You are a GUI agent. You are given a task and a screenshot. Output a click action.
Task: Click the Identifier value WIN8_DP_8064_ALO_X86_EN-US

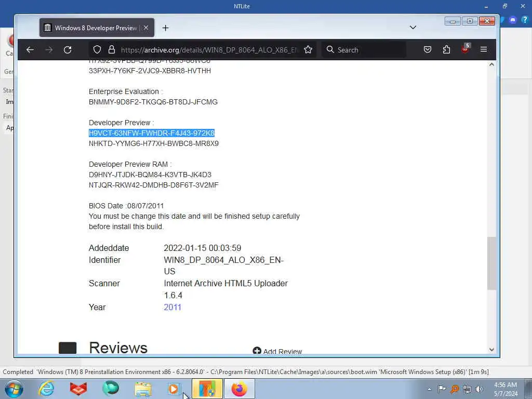click(223, 265)
